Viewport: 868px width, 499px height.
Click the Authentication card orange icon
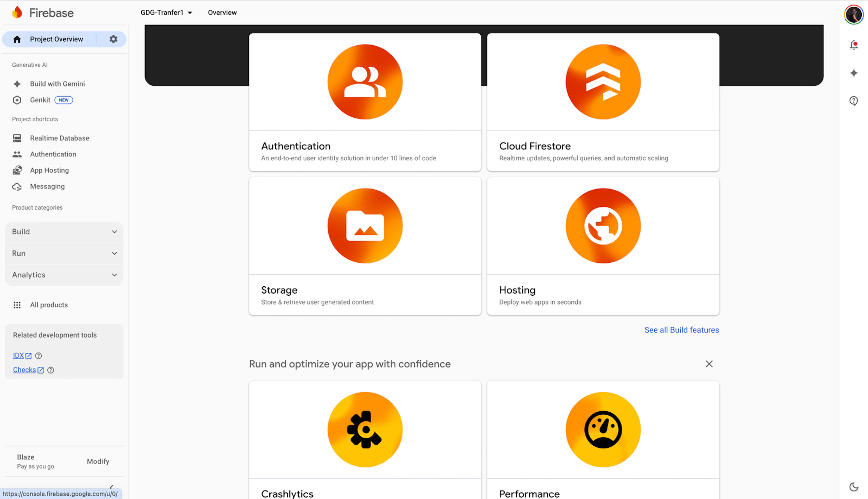click(x=365, y=82)
